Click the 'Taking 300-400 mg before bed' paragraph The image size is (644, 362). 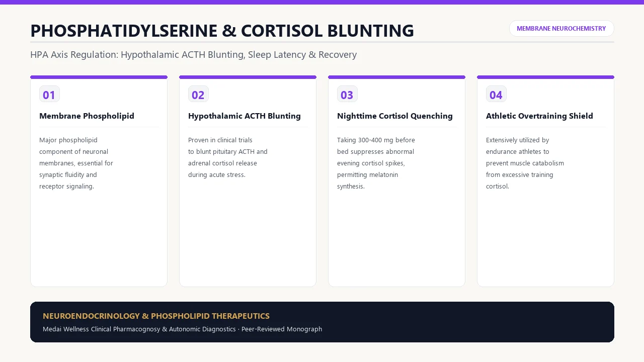(376, 163)
